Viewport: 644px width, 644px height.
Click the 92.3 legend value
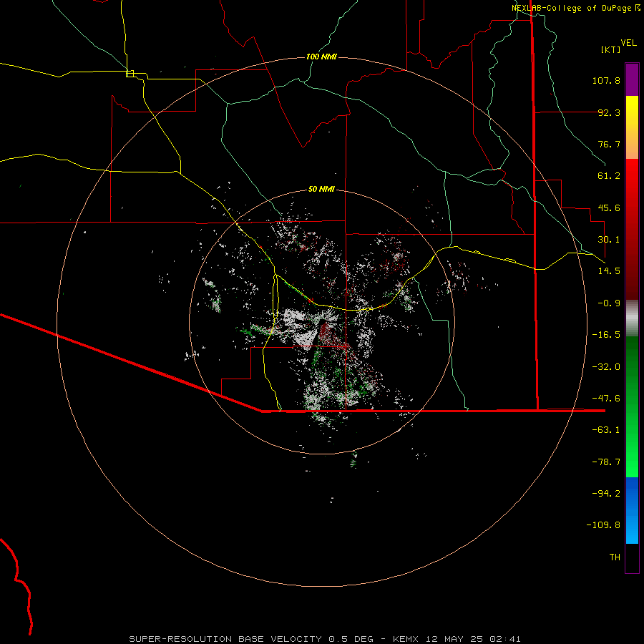[609, 112]
